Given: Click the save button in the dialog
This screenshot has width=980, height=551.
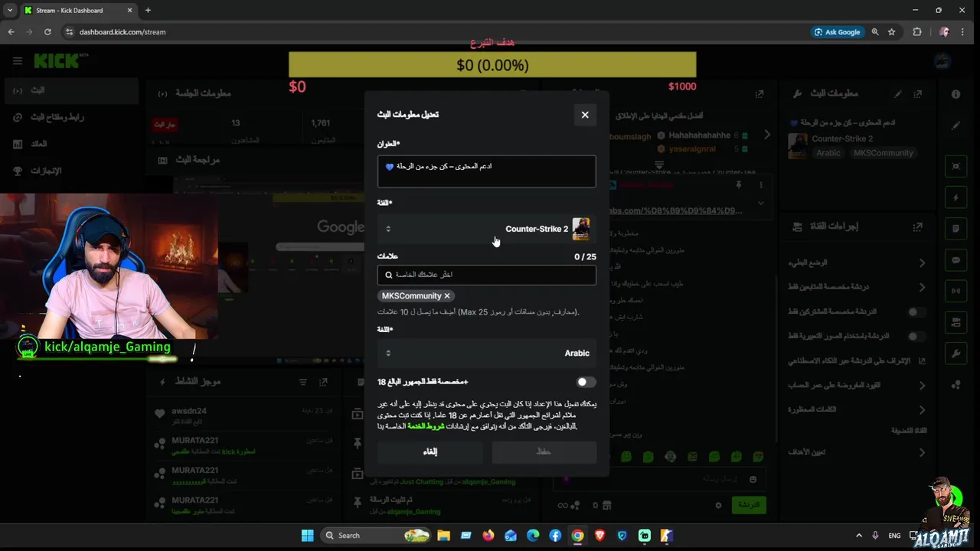Looking at the screenshot, I should pyautogui.click(x=544, y=452).
